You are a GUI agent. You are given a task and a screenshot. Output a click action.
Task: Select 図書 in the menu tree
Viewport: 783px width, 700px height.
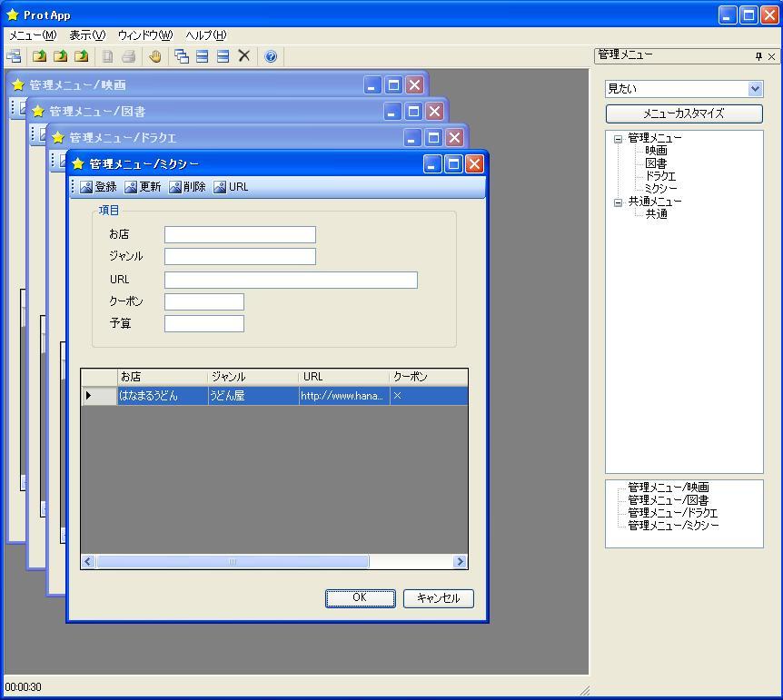click(x=656, y=163)
